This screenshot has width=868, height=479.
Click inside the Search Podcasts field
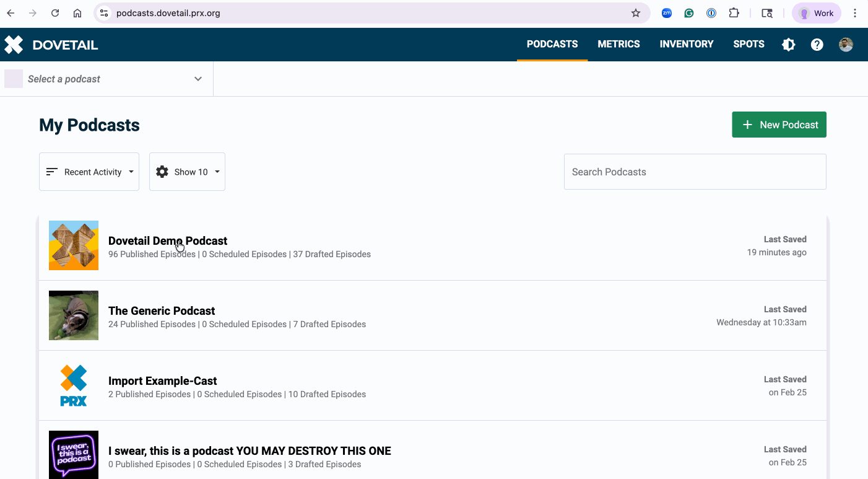coord(695,172)
